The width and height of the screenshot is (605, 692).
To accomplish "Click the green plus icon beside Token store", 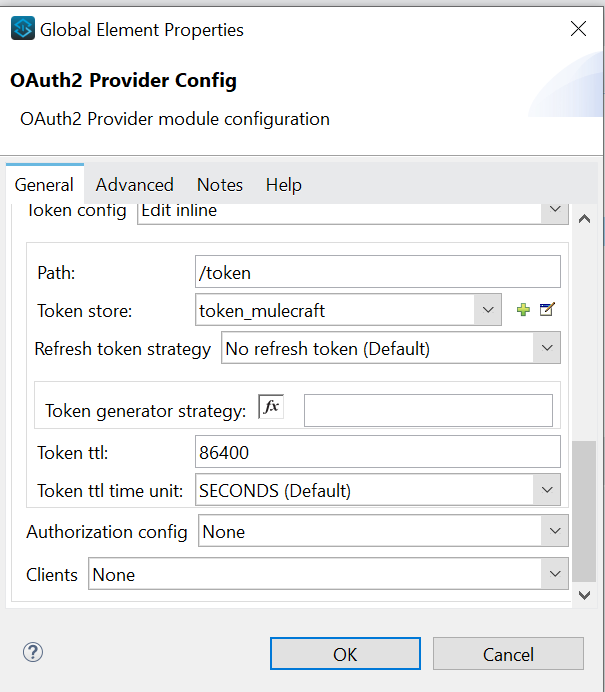I will coord(522,310).
